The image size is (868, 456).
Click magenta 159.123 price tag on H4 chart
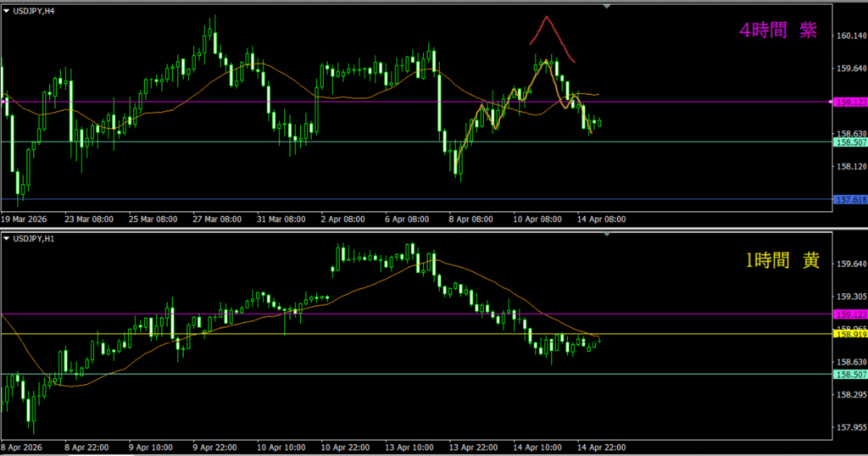(850, 103)
